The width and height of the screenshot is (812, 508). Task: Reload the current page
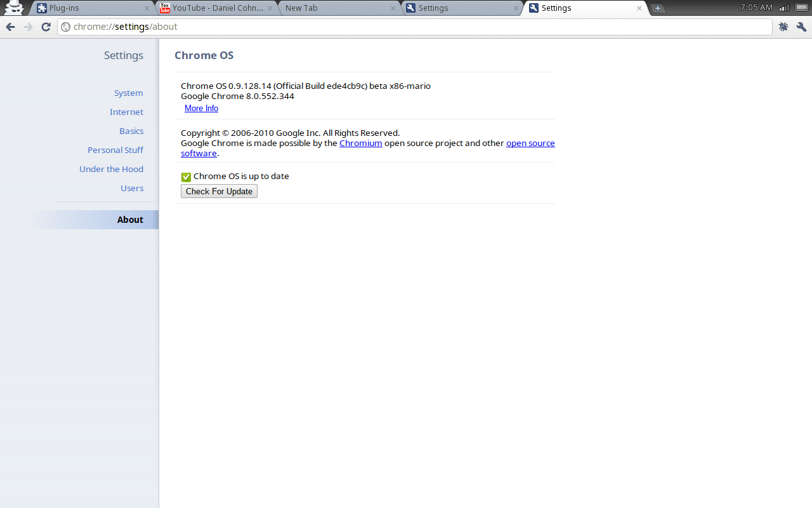point(46,27)
